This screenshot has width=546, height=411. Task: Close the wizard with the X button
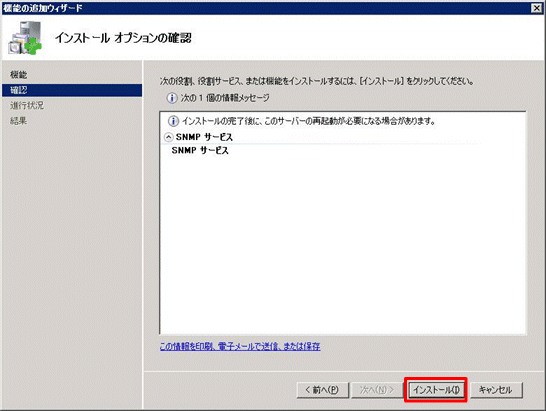[536, 8]
